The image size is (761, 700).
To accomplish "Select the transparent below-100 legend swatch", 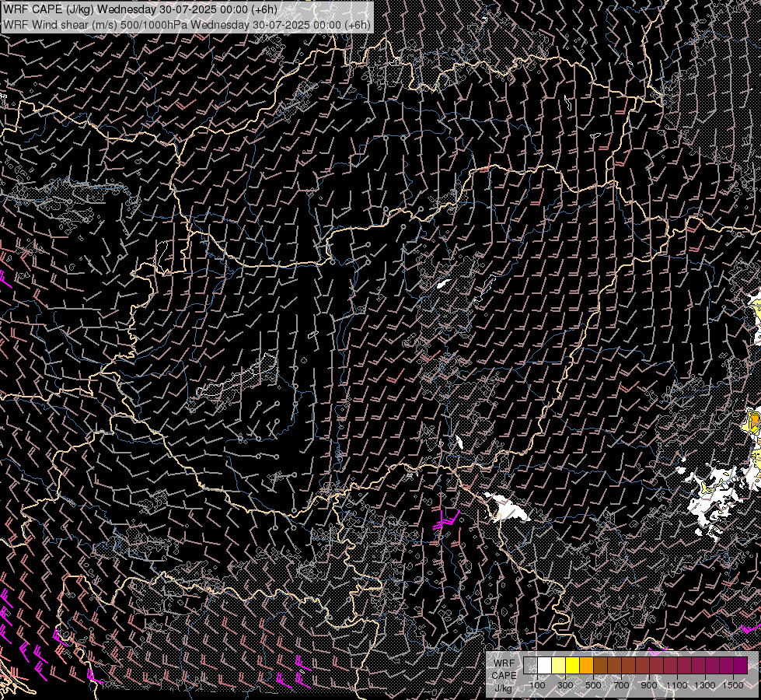I will 530,665.
